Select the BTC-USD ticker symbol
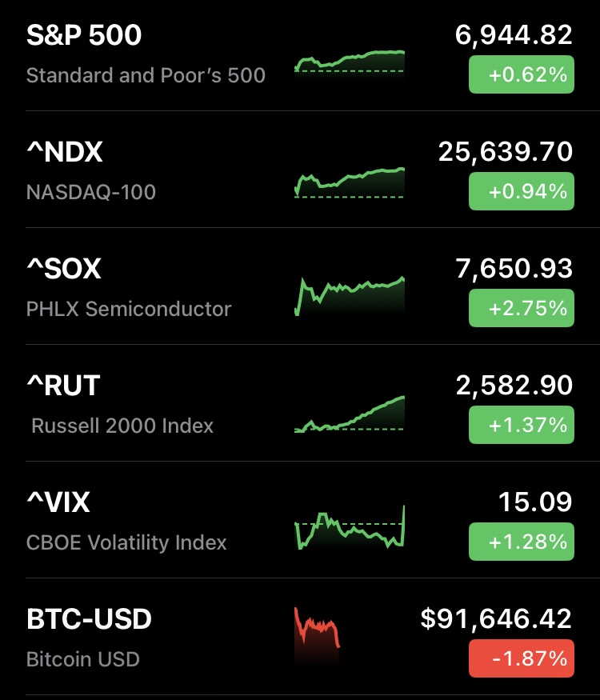600x700 pixels. coord(89,619)
